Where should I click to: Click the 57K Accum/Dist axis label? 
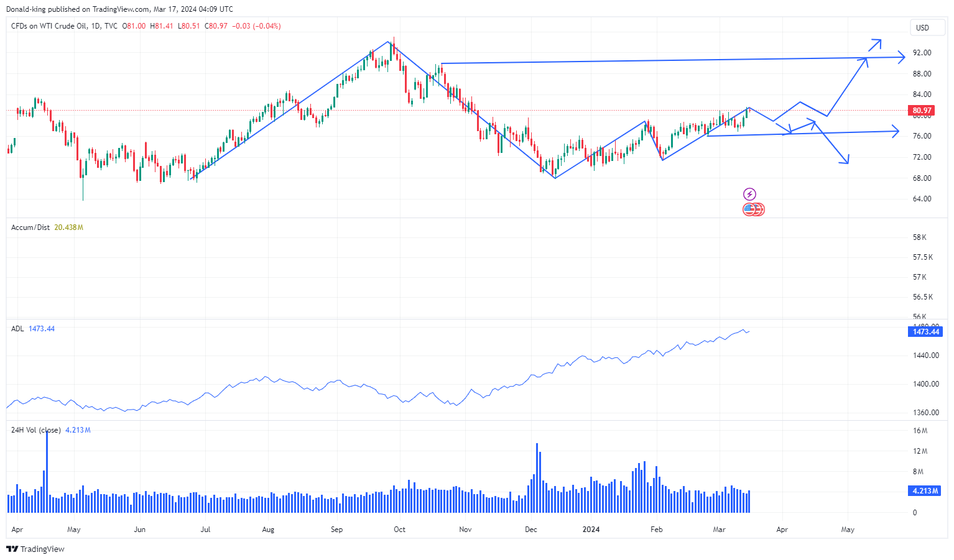(920, 277)
